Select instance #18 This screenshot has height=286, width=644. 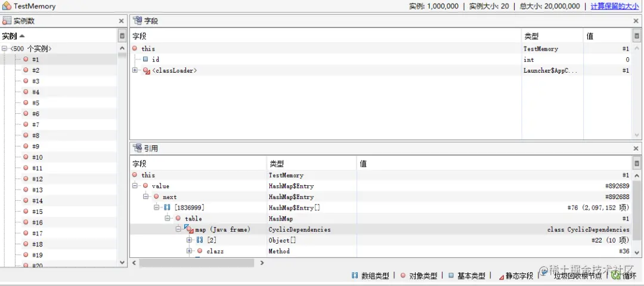tap(37, 244)
